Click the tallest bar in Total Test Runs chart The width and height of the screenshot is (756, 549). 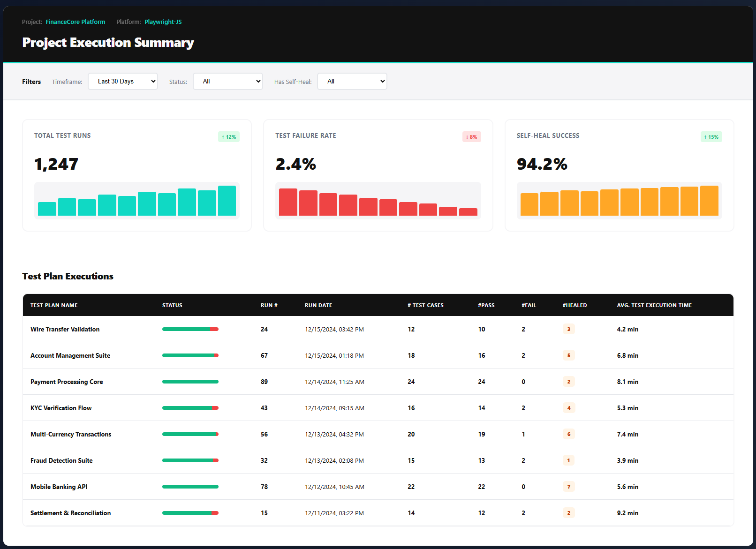[x=227, y=201]
